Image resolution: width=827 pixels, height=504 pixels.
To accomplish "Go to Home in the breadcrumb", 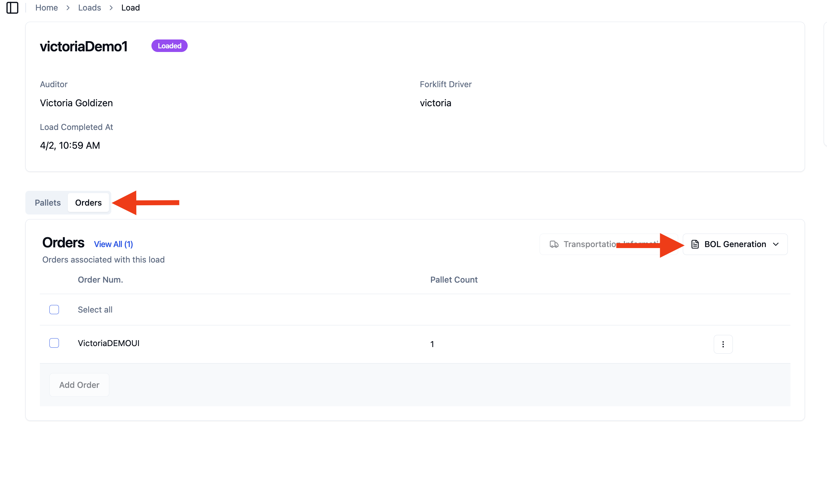I will coord(47,8).
